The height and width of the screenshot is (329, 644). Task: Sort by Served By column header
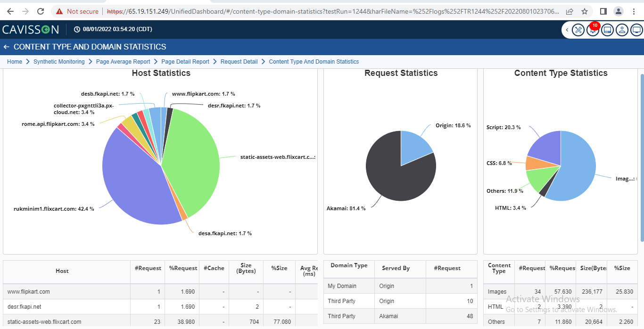click(396, 268)
